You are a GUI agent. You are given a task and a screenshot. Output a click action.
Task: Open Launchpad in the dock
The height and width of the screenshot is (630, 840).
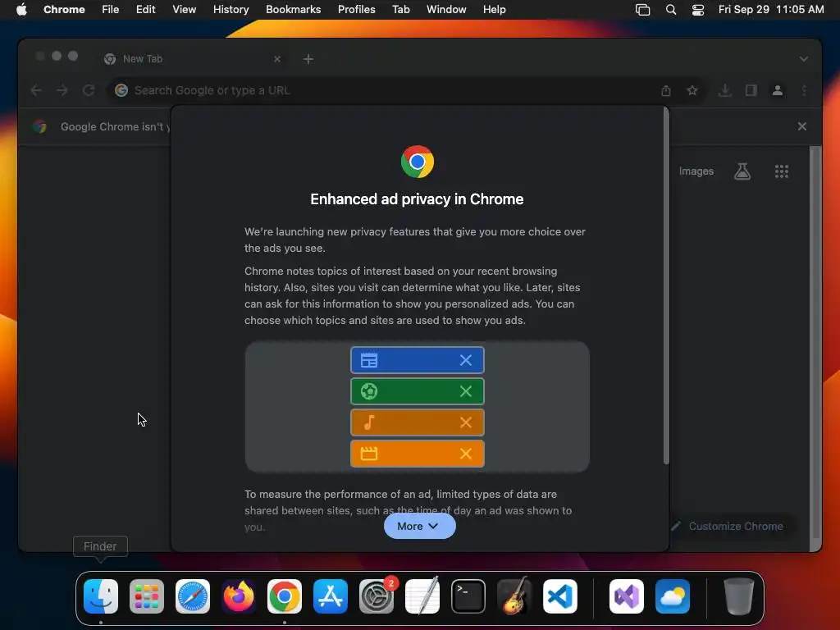click(x=147, y=596)
